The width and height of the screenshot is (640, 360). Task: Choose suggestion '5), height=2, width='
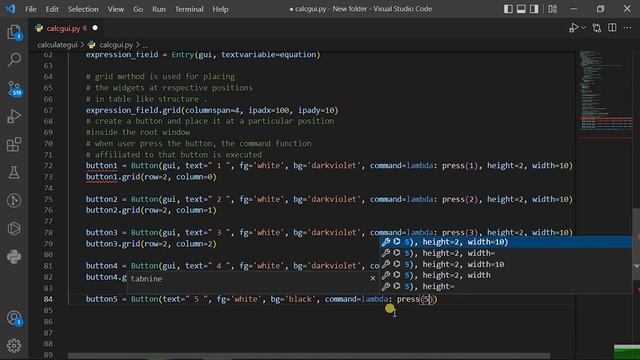coord(506,253)
